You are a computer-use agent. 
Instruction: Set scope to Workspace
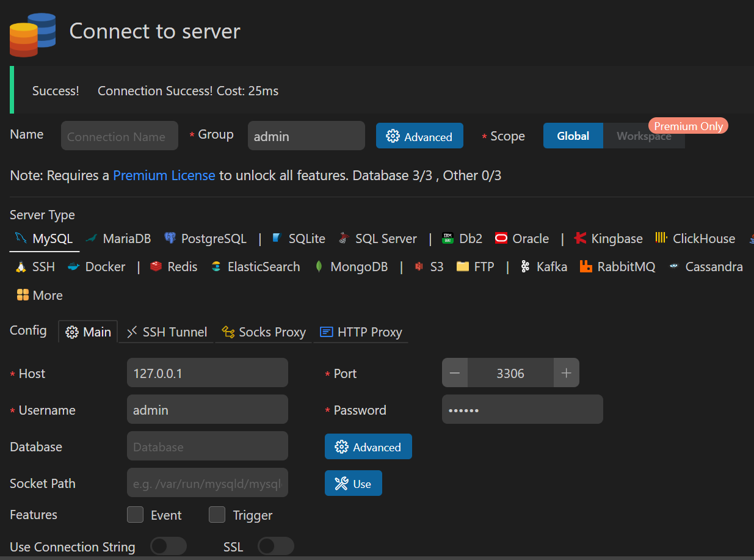(644, 136)
